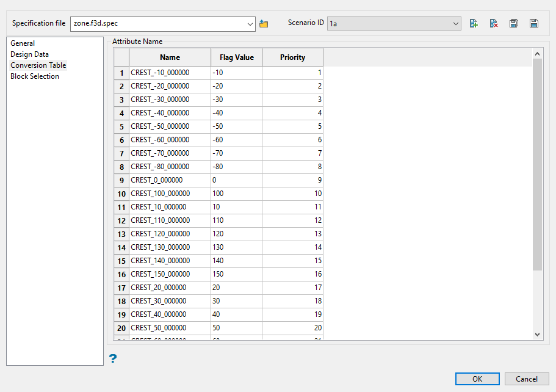Switch to the Block Selection section

pyautogui.click(x=35, y=76)
